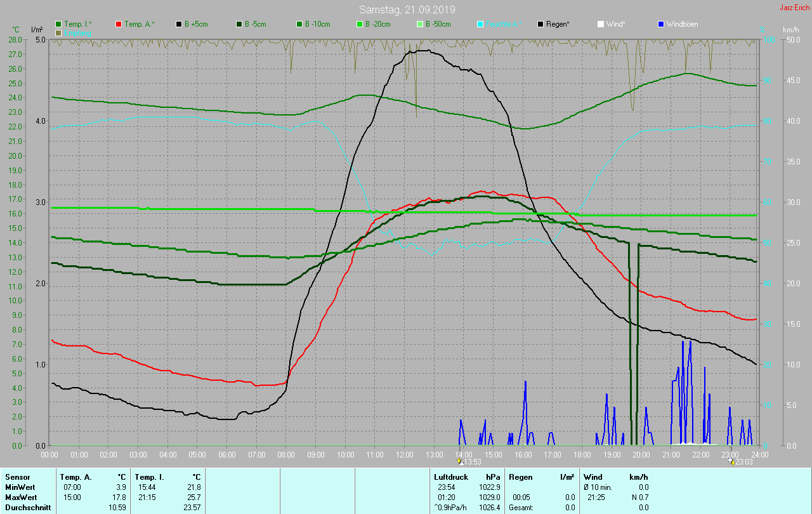Screen dimensions: 812x514
Task: Click the Temp. I. column header in table
Action: (149, 477)
